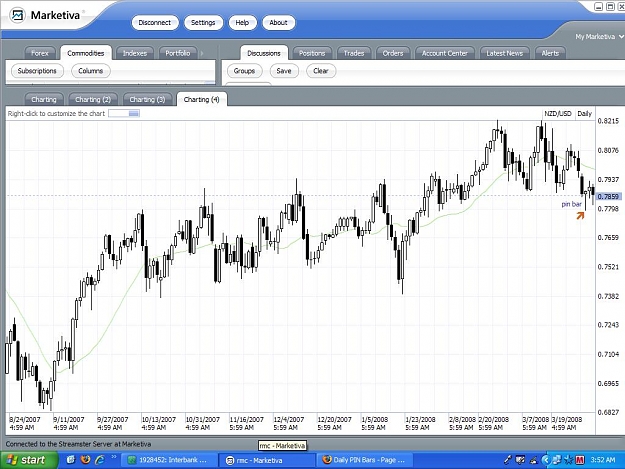Click the Clear button in Discussions
Image resolution: width=625 pixels, height=469 pixels.
point(321,71)
